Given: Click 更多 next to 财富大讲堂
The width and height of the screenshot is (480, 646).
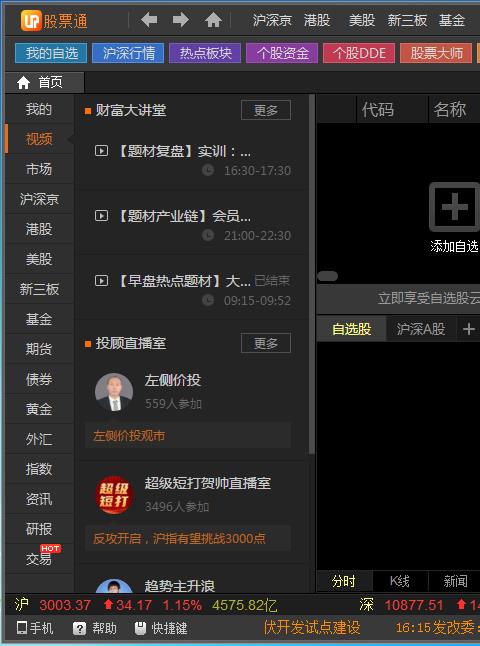Looking at the screenshot, I should 266,110.
